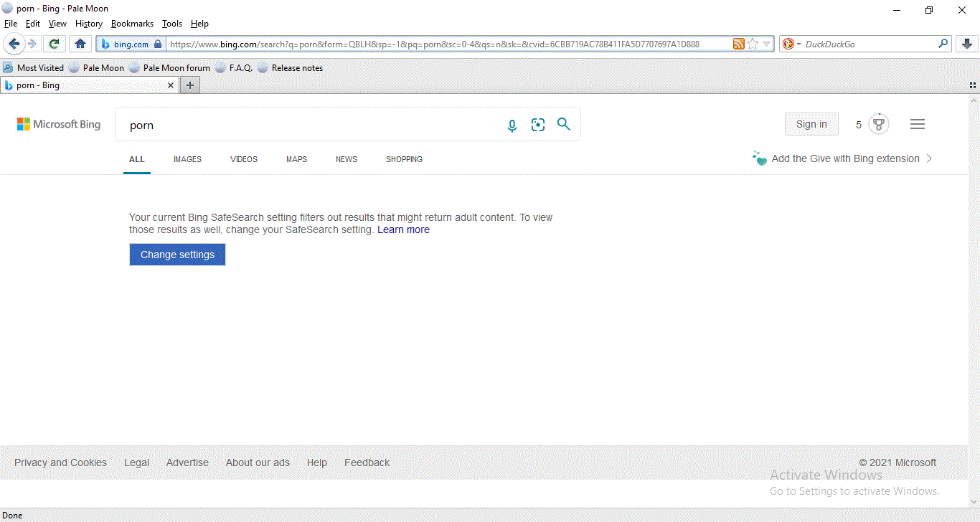The height and width of the screenshot is (522, 980).
Task: Open the Bookmarks menu
Action: click(132, 24)
